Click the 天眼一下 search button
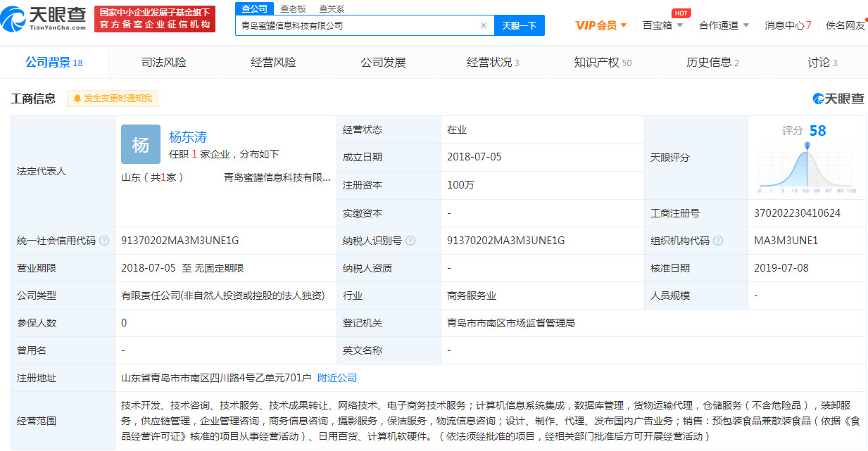 click(x=519, y=25)
